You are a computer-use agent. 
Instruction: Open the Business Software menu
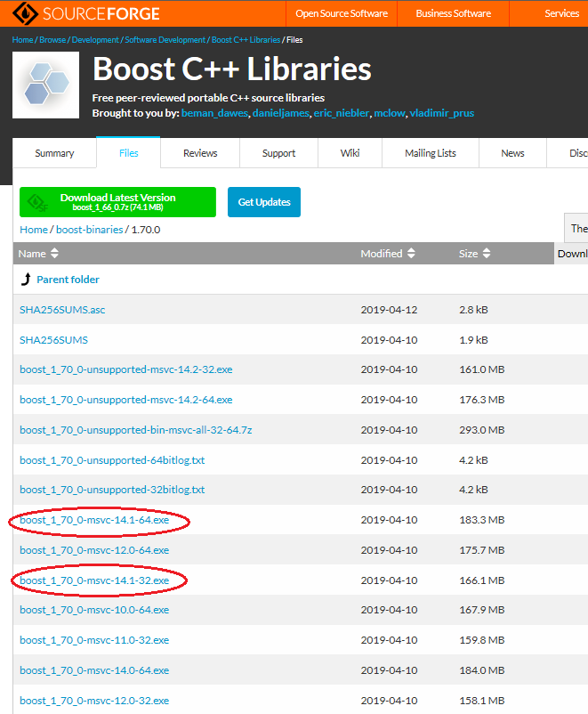coord(454,13)
